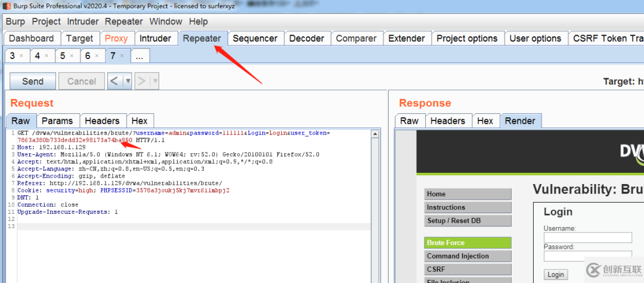Switch to the Dashboard tab

pyautogui.click(x=32, y=39)
